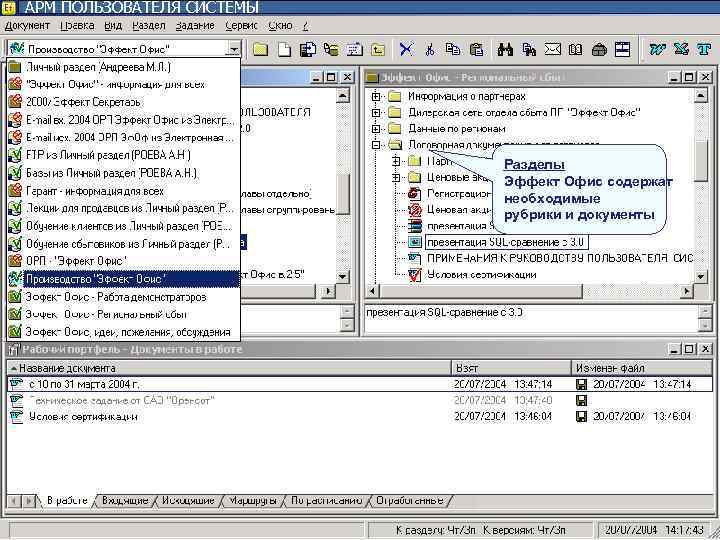The height and width of the screenshot is (540, 720).
Task: Switch to the Маршруты tab
Action: click(x=253, y=501)
